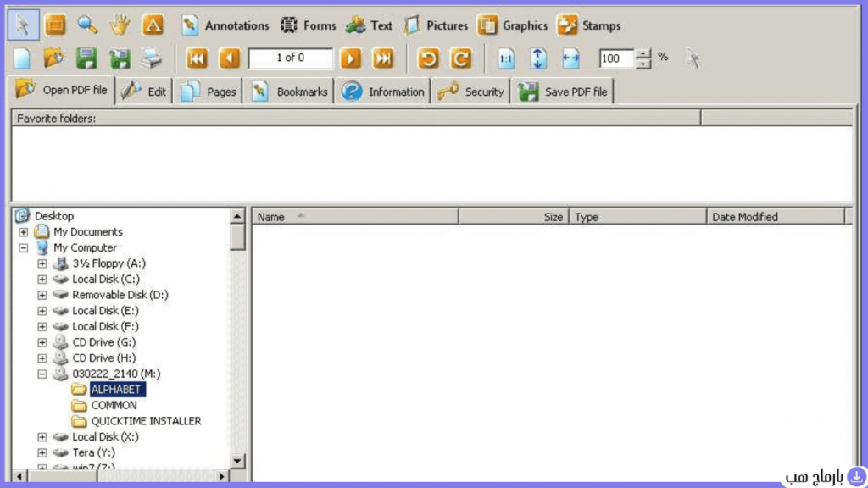
Task: Expand CD Drive (G:)
Action: click(x=42, y=342)
